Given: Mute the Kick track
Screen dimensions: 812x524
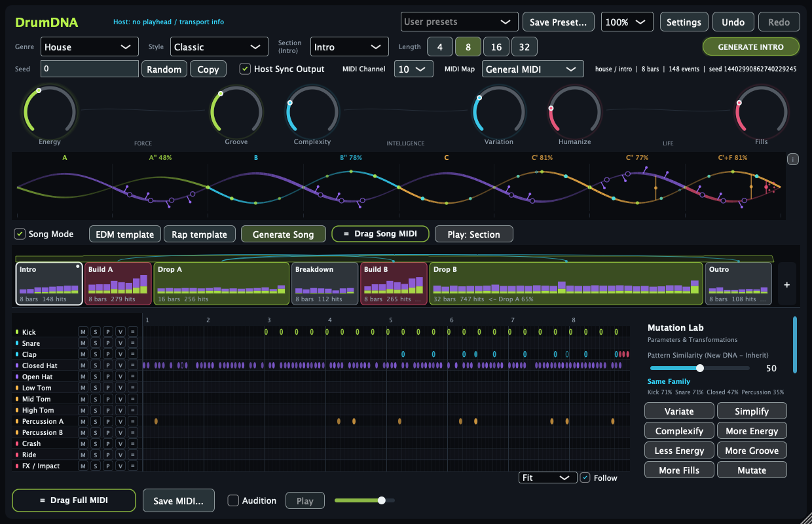Looking at the screenshot, I should (83, 332).
